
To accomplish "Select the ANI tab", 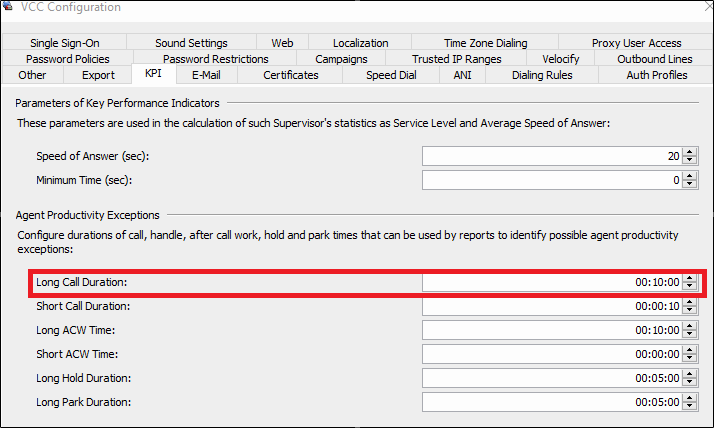I will click(462, 75).
